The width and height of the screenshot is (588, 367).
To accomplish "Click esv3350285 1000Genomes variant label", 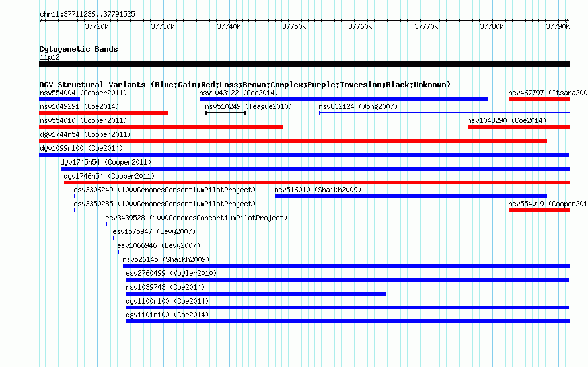I will coord(165,204).
